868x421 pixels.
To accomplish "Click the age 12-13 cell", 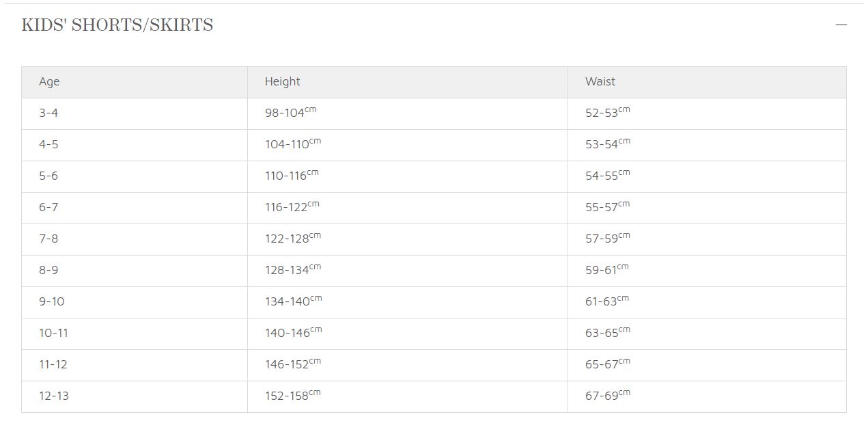I will tap(135, 396).
